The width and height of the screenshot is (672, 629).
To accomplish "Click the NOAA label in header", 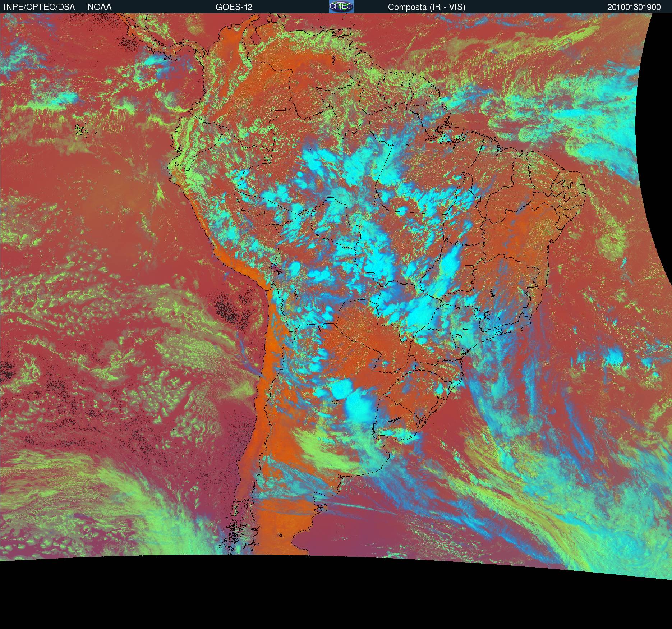I will [x=100, y=7].
